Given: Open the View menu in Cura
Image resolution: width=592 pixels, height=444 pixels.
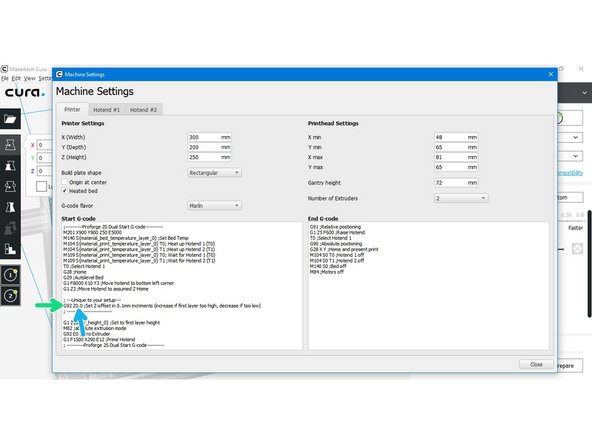Looking at the screenshot, I should click(x=30, y=79).
